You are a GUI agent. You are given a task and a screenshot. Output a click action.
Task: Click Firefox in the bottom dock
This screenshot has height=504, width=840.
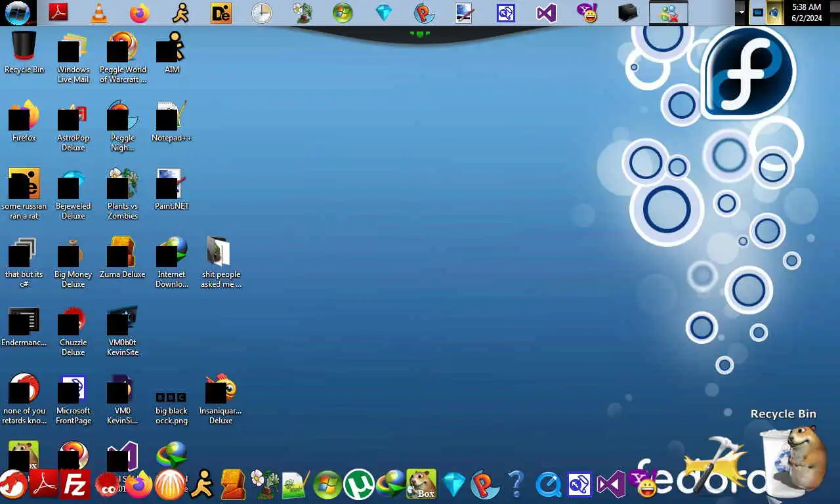point(138,486)
